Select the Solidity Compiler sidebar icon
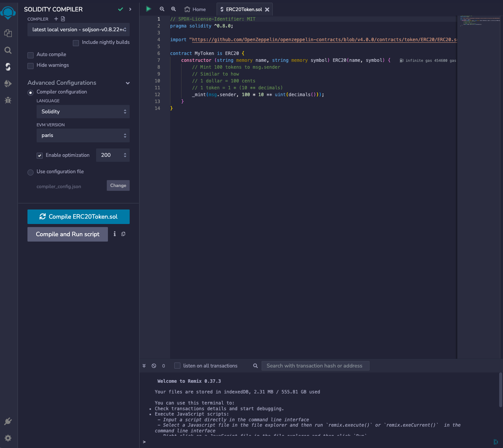The width and height of the screenshot is (503, 448). pos(8,67)
